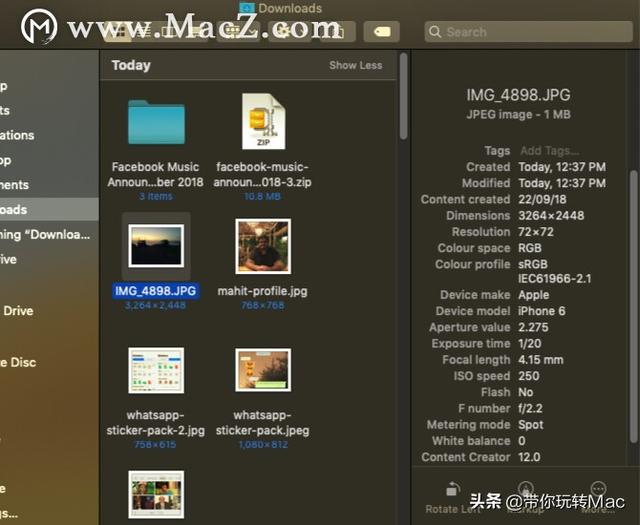Open Remote Disc in the sidebar

pos(18,363)
